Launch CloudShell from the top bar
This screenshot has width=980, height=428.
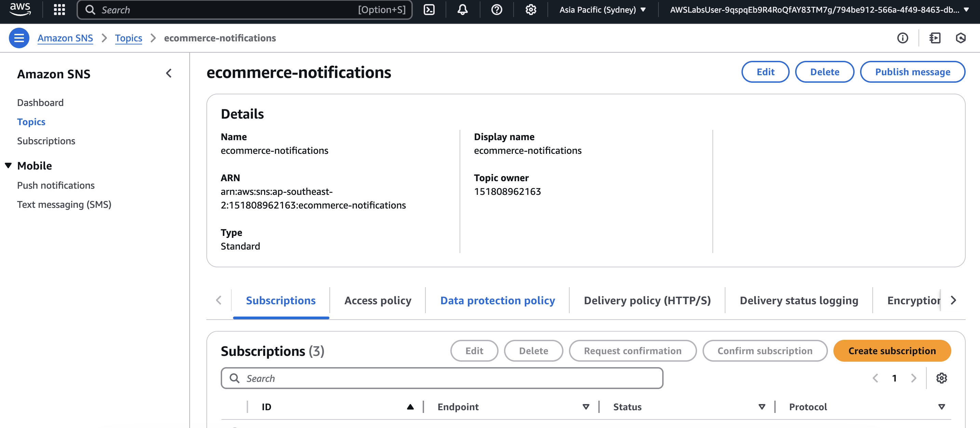(429, 10)
